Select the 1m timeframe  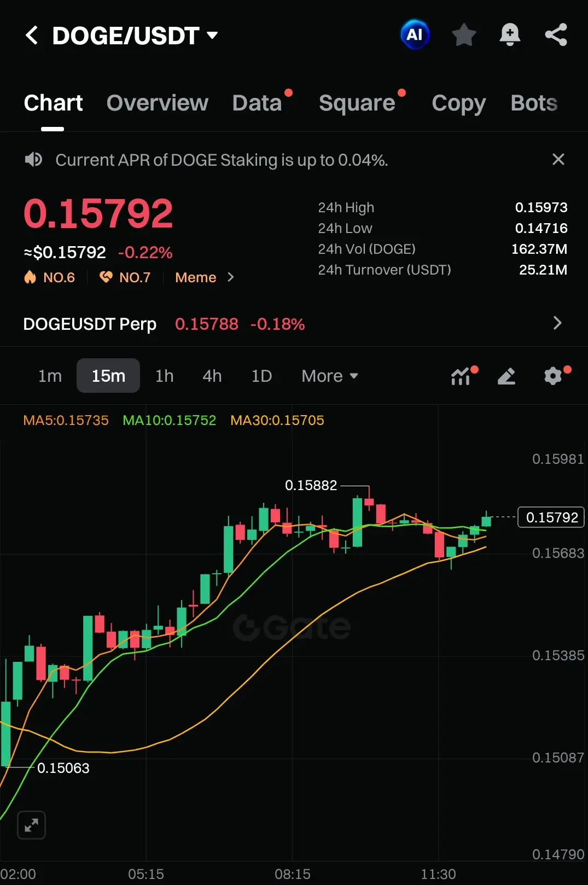point(50,376)
